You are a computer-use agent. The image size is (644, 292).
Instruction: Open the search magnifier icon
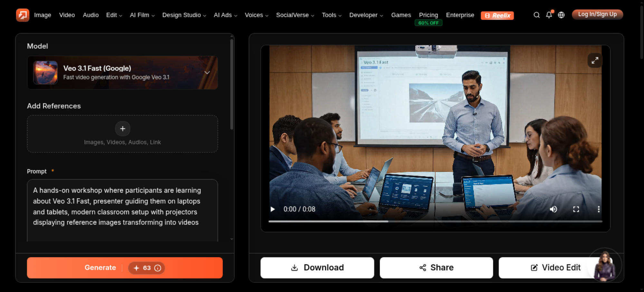click(x=536, y=15)
